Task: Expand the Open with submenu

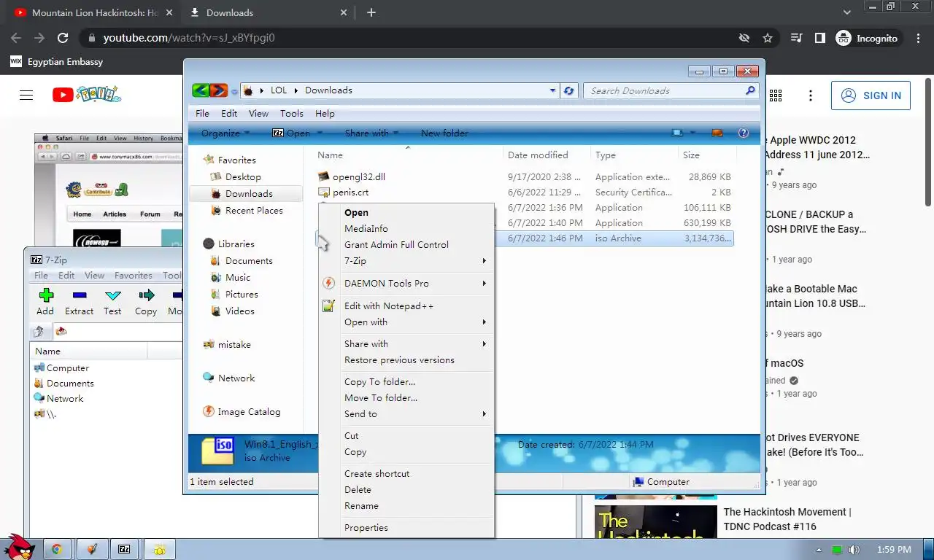Action: pos(484,322)
